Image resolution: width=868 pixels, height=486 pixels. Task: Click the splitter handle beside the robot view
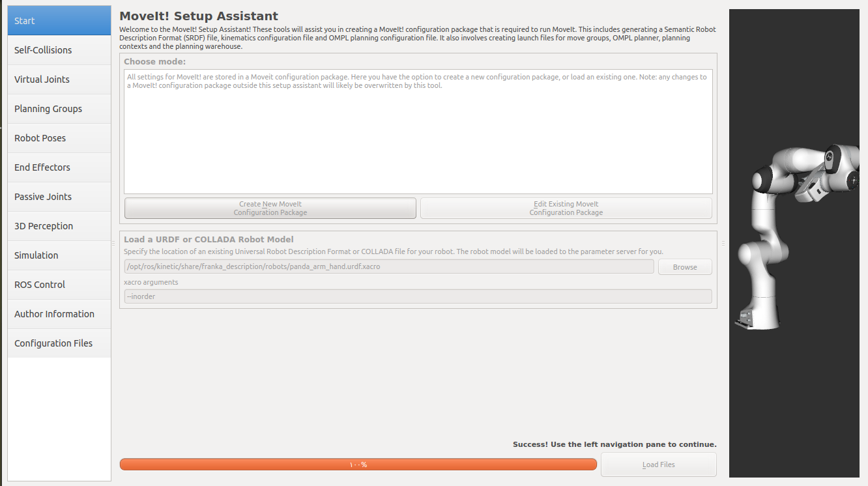pyautogui.click(x=723, y=243)
